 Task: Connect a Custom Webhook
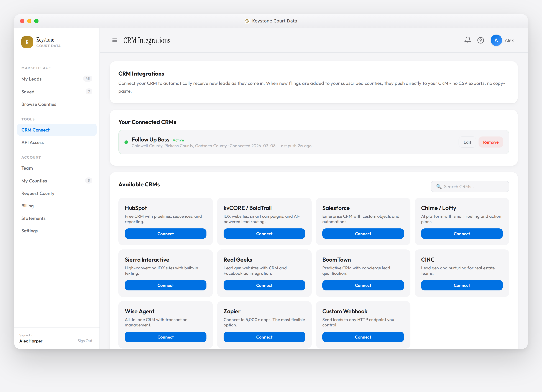[363, 337]
